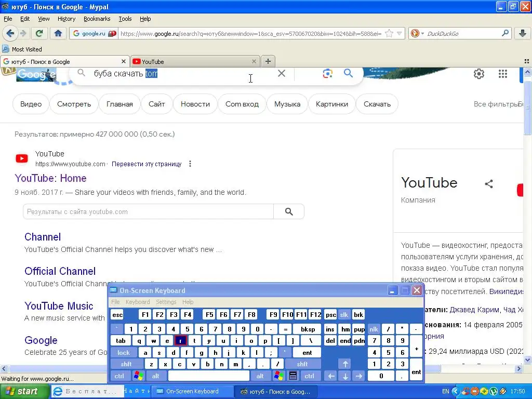Viewport: 532px width, 399px height.
Task: Click the bksp key on keyboard
Action: tap(308, 329)
